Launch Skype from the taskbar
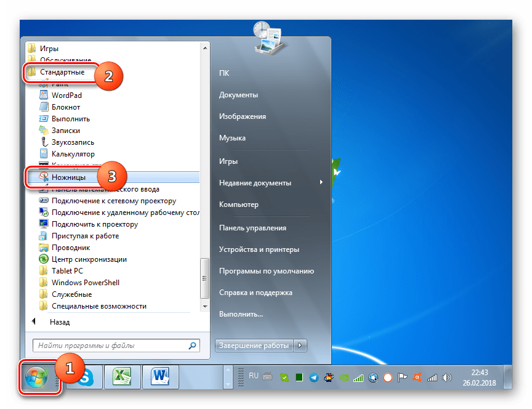Screen dimensions: 532x409 (x=84, y=376)
